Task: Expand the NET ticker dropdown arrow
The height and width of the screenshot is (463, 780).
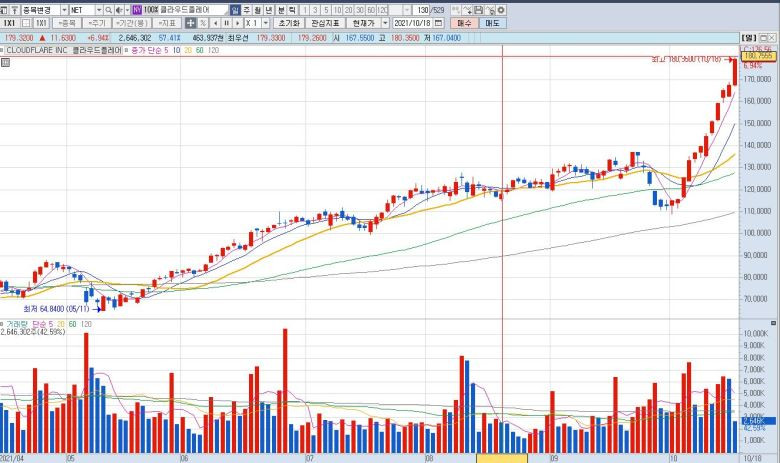Action: click(x=98, y=10)
